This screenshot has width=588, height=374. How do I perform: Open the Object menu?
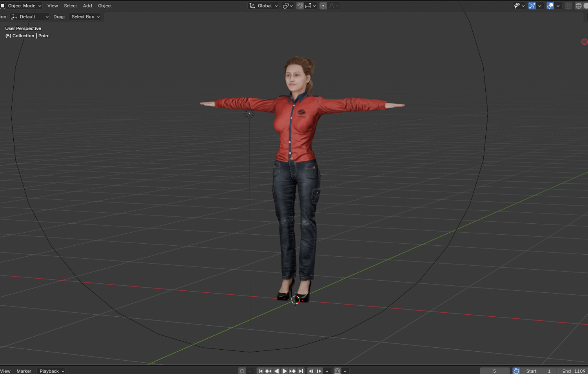[x=105, y=6]
